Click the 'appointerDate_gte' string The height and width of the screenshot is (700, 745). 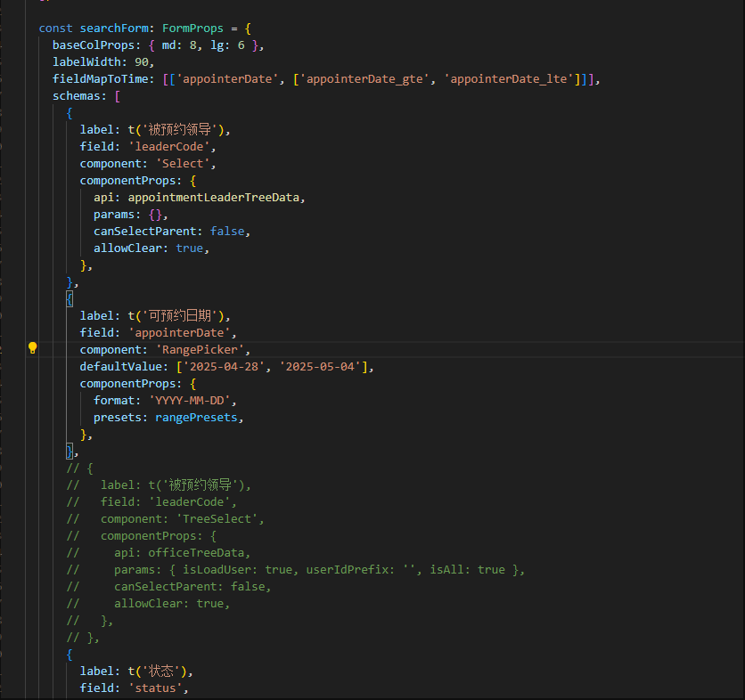[364, 79]
